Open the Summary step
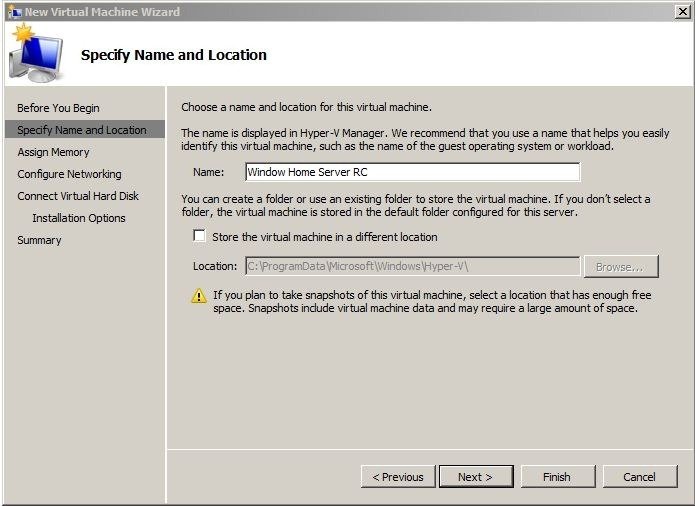The height and width of the screenshot is (506, 695). (x=39, y=240)
